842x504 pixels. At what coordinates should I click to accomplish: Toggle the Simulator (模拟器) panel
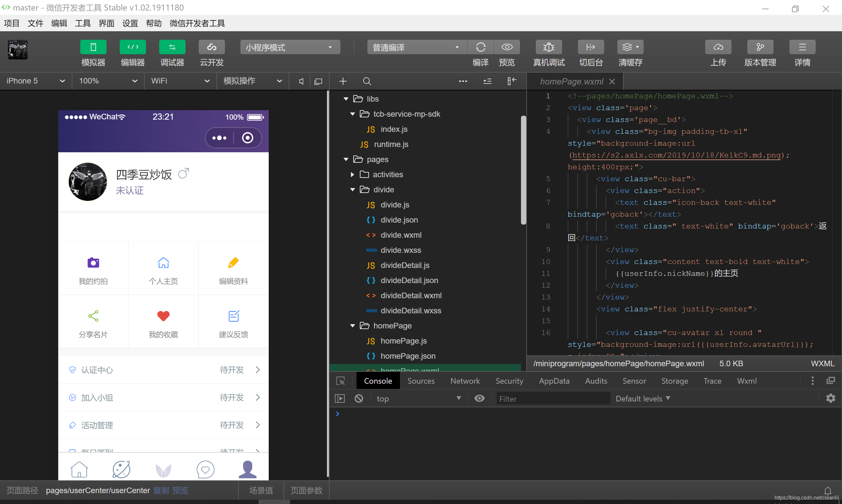pos(93,47)
